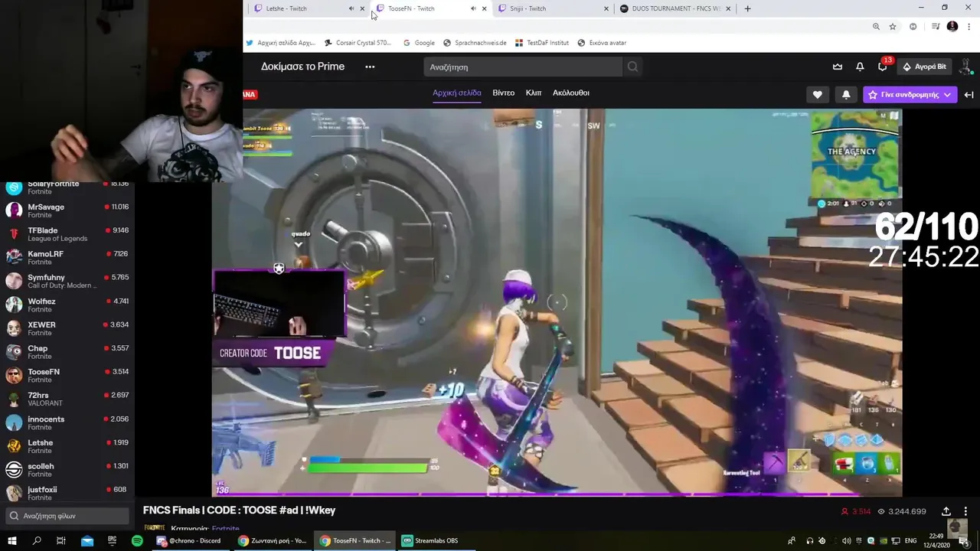Select the Αρχική σελίδα channel tab
Screen dimensions: 980x551
coord(456,93)
